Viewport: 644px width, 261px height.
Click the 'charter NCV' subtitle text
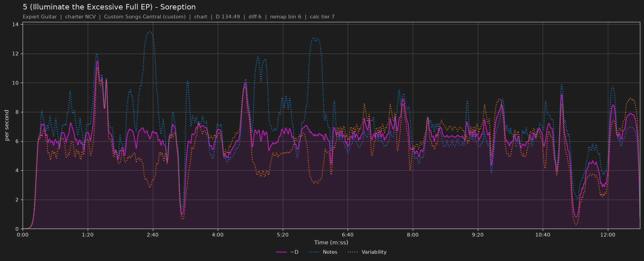coord(80,17)
